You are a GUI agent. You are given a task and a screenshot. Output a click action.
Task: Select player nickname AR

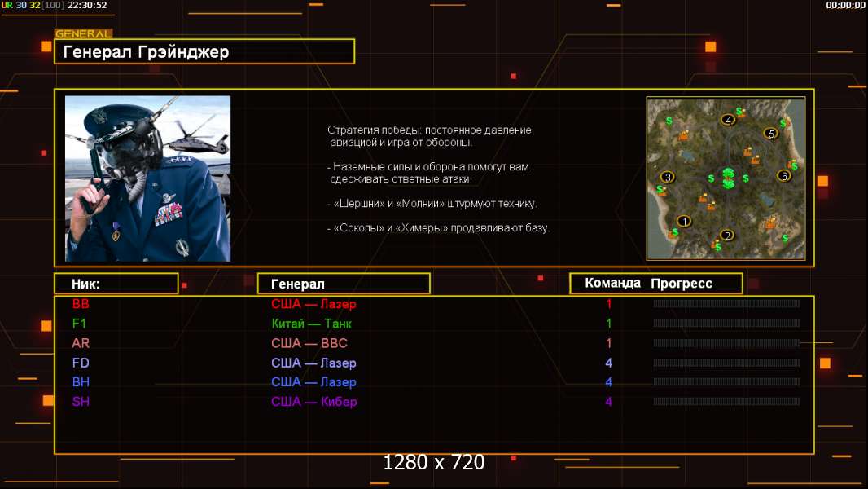[81, 343]
